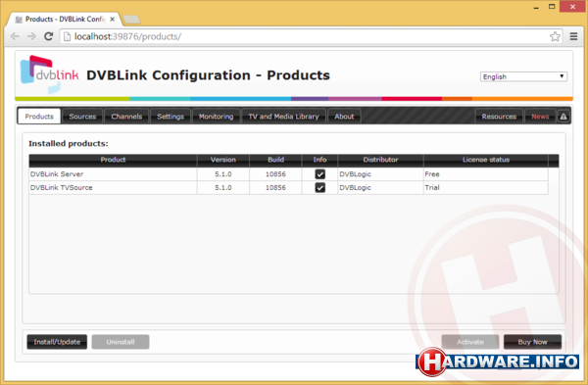The image size is (588, 385).
Task: Click the Free license status cell
Action: [x=486, y=174]
